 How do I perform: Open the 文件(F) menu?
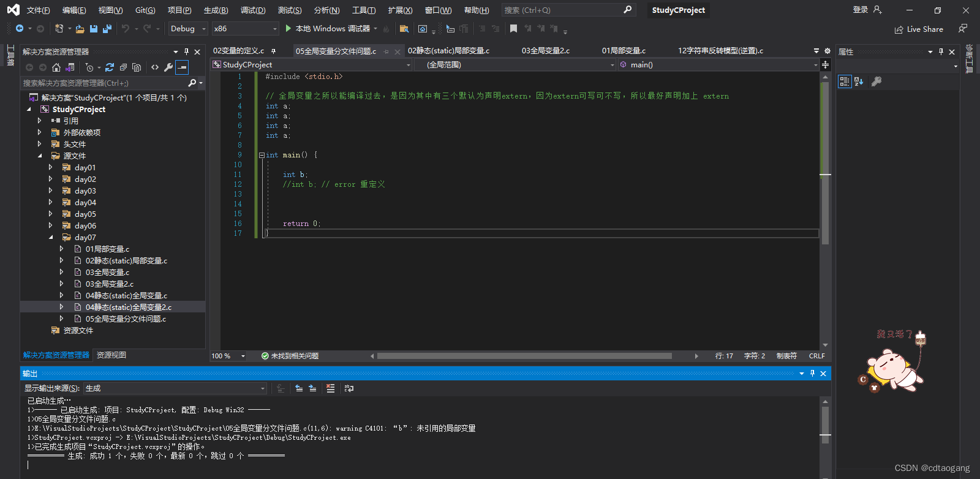click(x=38, y=10)
